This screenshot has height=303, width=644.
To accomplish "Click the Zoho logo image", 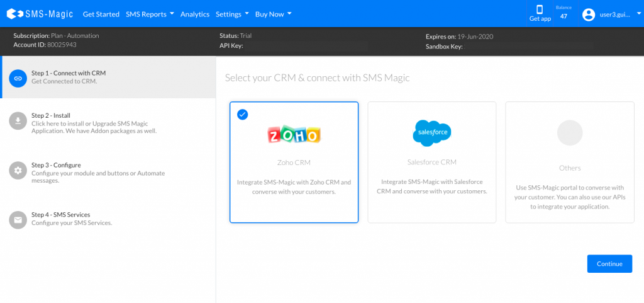I will 294,134.
